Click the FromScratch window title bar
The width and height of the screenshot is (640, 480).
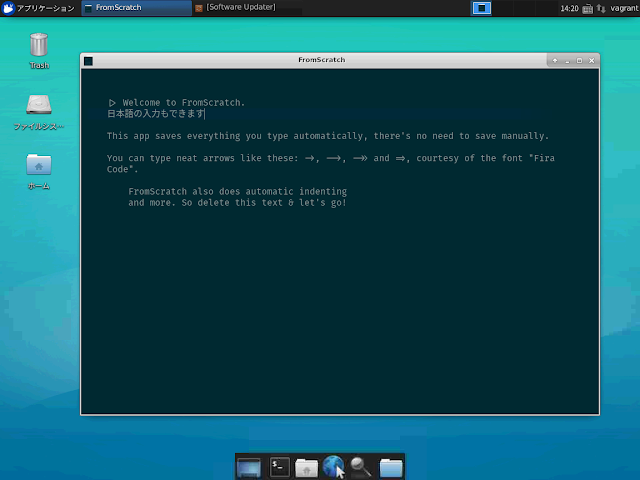click(x=322, y=60)
